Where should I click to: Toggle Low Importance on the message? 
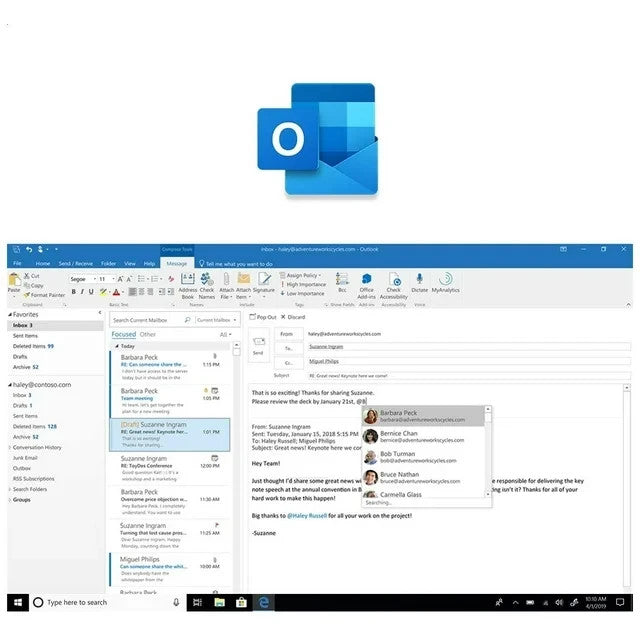(x=304, y=293)
